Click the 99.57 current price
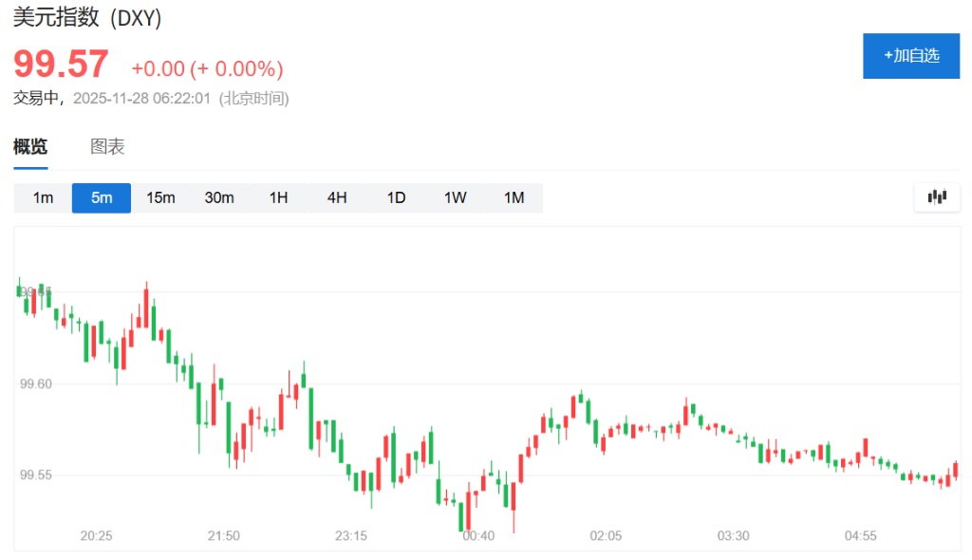The image size is (972, 560). pos(61,65)
